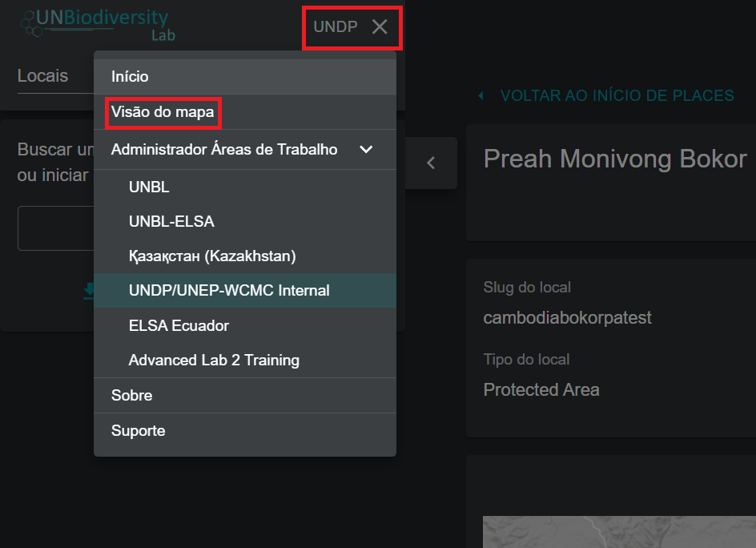Open Visão do mapa menu item
Image resolution: width=756 pixels, height=548 pixels.
pos(163,112)
